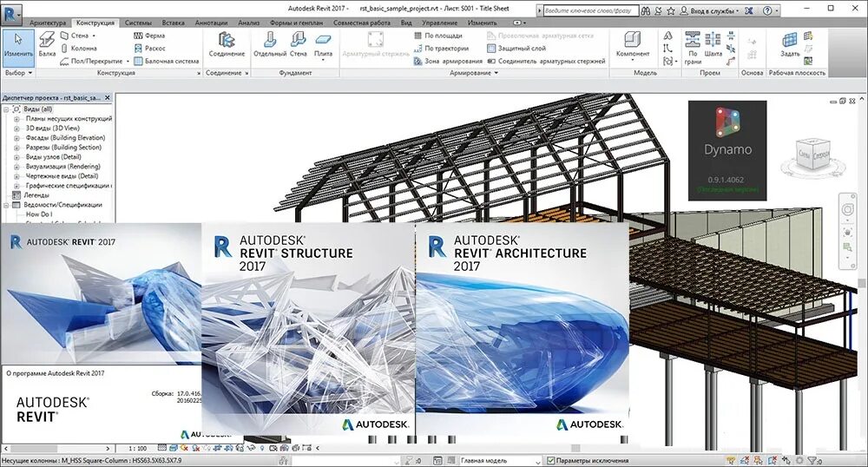
Task: Select the По траектории reinforcement tool
Action: coord(441,48)
